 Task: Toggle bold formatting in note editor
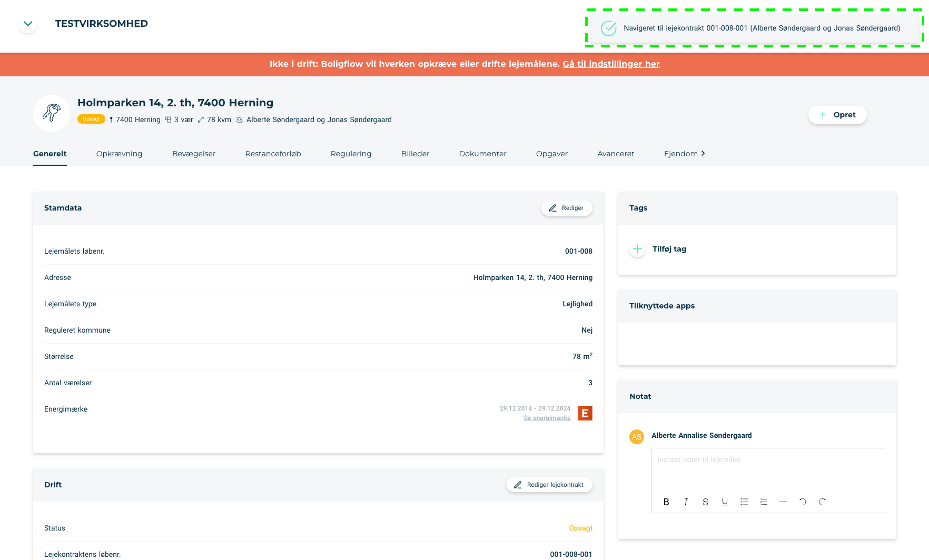(666, 502)
